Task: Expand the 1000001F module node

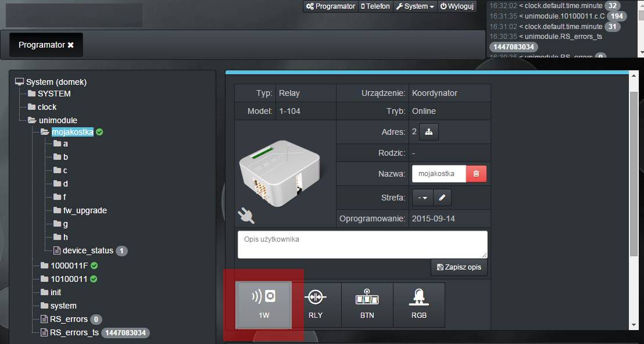Action: point(69,266)
